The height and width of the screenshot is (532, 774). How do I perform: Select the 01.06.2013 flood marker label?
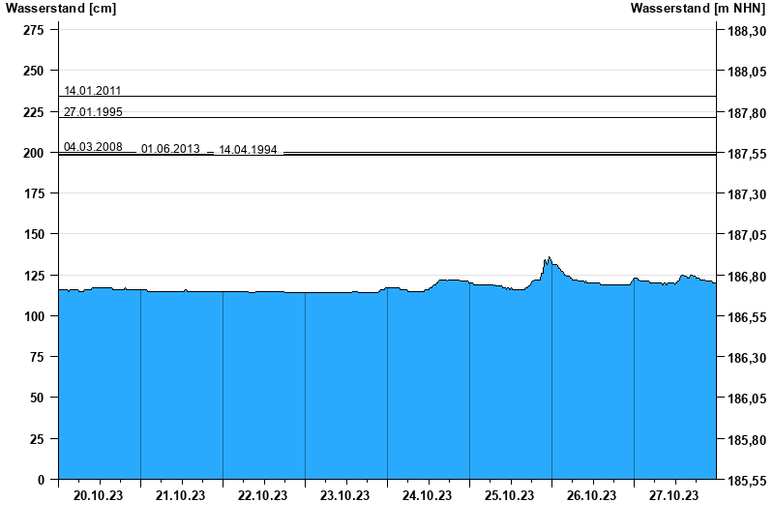click(170, 149)
